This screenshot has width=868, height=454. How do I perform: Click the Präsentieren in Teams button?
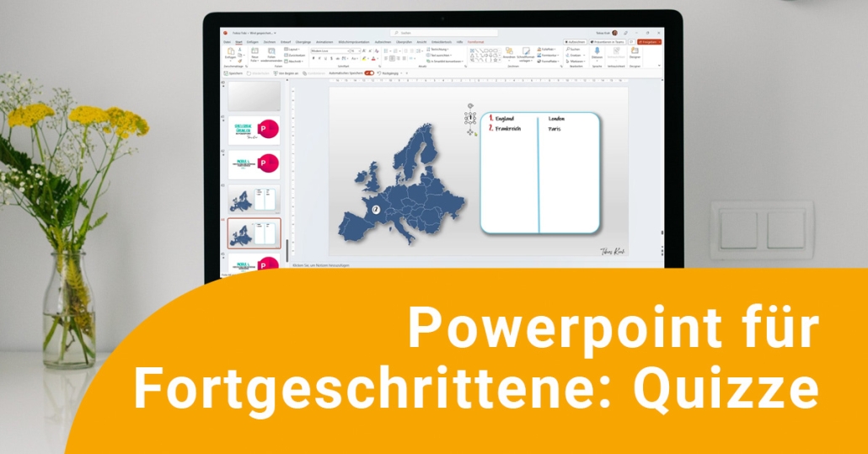coord(607,41)
